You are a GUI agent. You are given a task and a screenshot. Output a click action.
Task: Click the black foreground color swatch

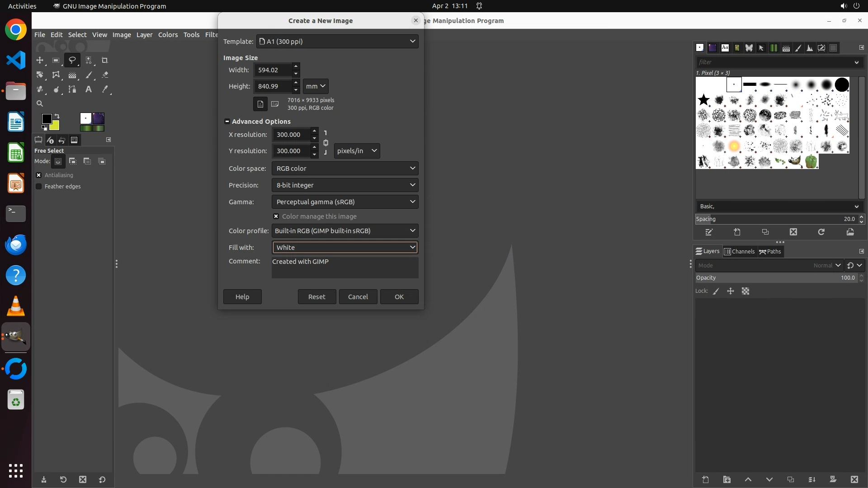[x=47, y=118]
